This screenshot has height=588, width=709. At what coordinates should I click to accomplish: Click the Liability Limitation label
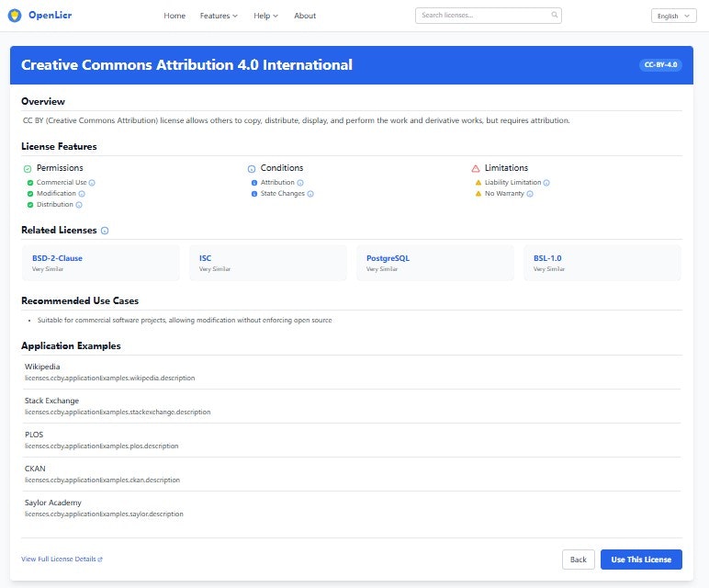coord(512,182)
